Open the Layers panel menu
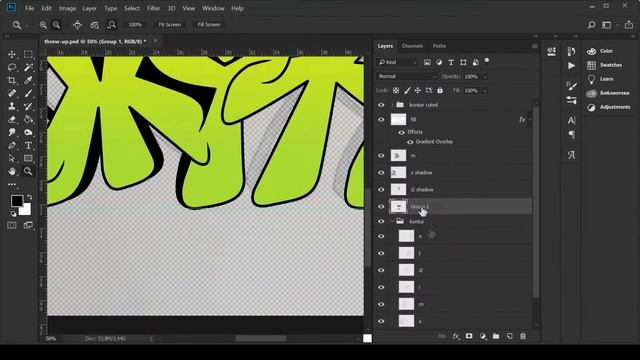This screenshot has width=640, height=360. [534, 46]
